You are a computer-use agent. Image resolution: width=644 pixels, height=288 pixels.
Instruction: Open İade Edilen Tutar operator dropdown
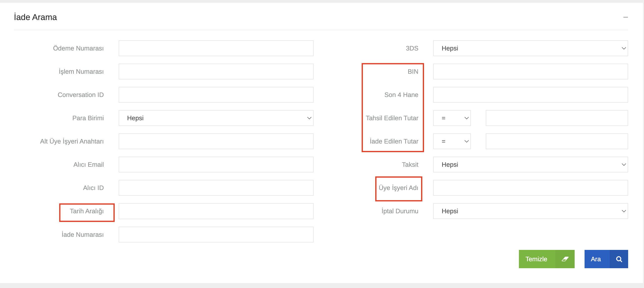[x=452, y=141]
